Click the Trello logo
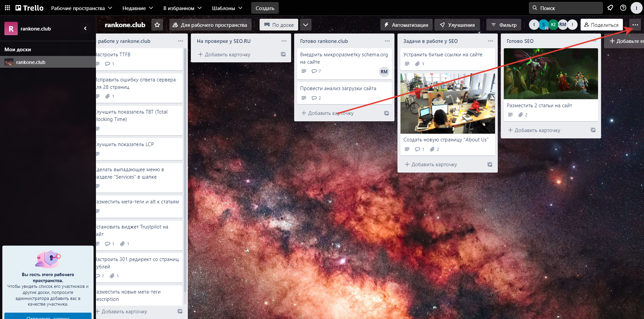 (30, 8)
